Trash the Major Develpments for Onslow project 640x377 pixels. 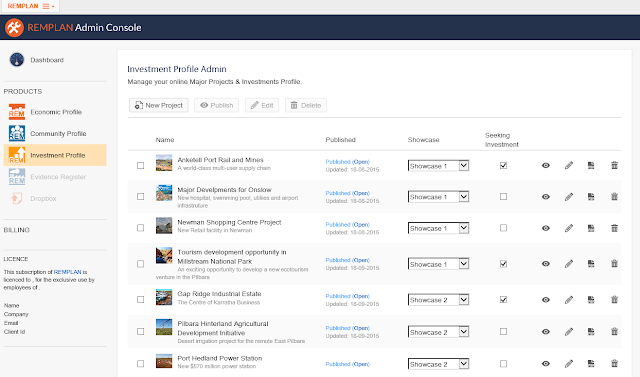[x=614, y=197]
